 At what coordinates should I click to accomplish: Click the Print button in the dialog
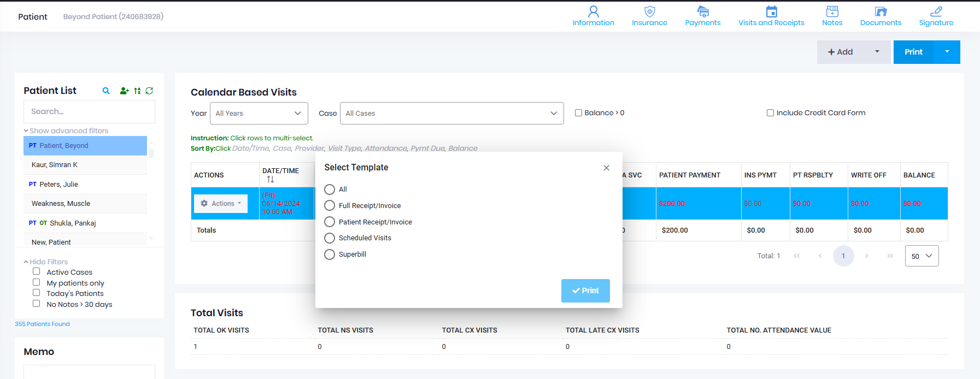585,291
